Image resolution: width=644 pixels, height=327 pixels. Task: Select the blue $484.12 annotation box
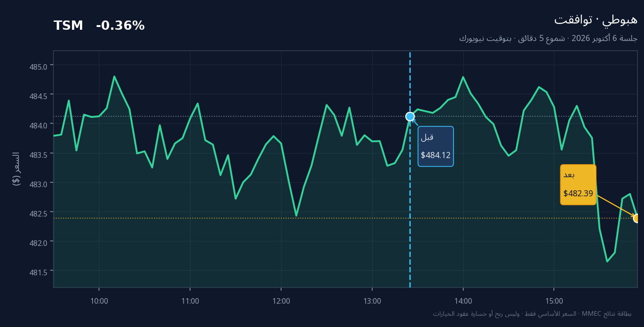pyautogui.click(x=436, y=146)
